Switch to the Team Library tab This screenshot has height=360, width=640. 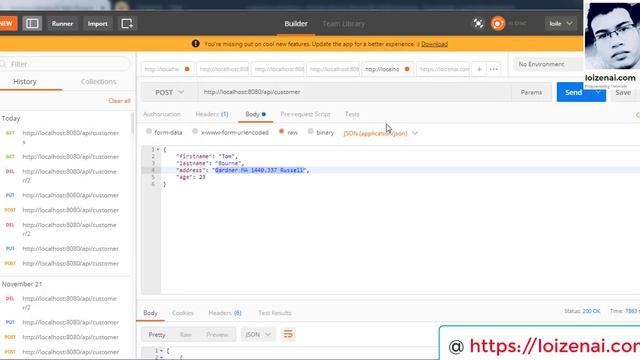[x=343, y=24]
